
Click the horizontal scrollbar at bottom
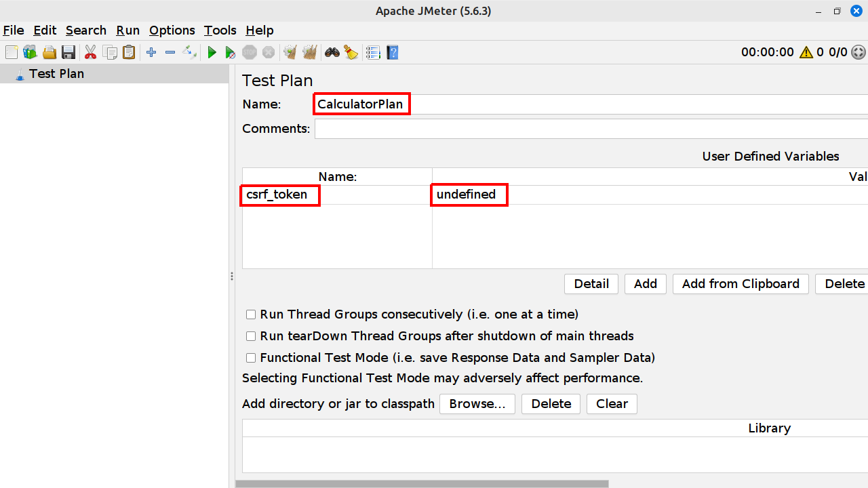pyautogui.click(x=422, y=484)
